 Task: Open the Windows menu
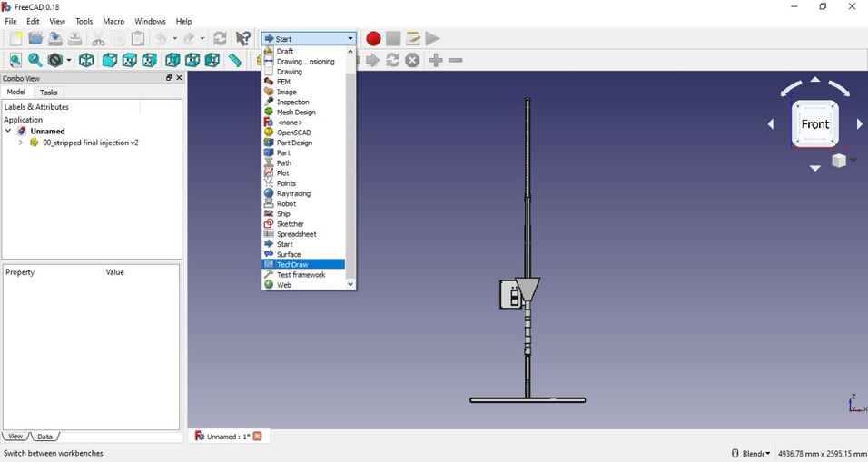point(150,21)
